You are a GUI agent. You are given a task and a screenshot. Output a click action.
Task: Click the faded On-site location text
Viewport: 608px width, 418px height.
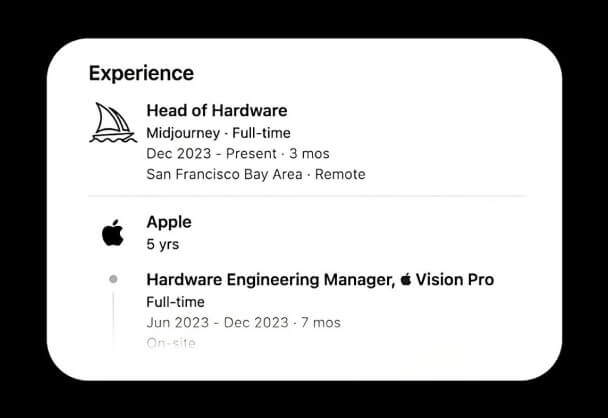(x=170, y=342)
